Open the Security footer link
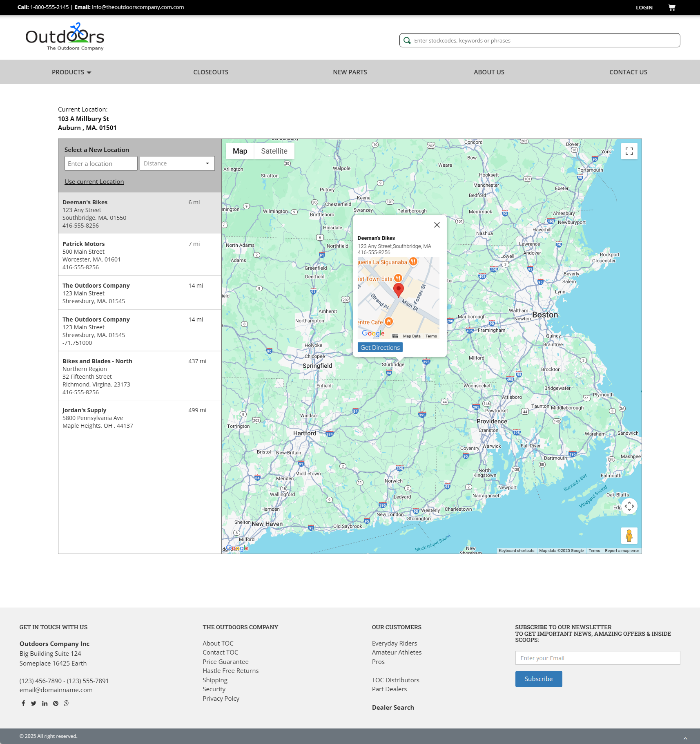Screen dimensions: 700x744 214,689
